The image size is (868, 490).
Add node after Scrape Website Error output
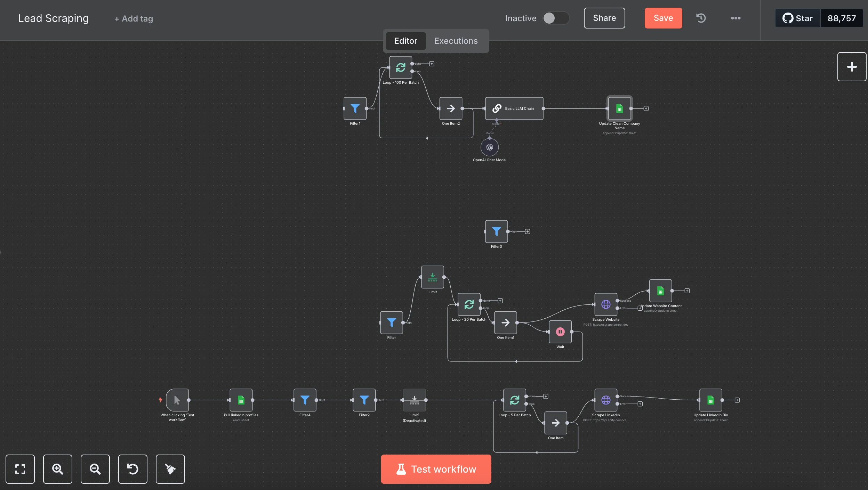click(x=640, y=308)
